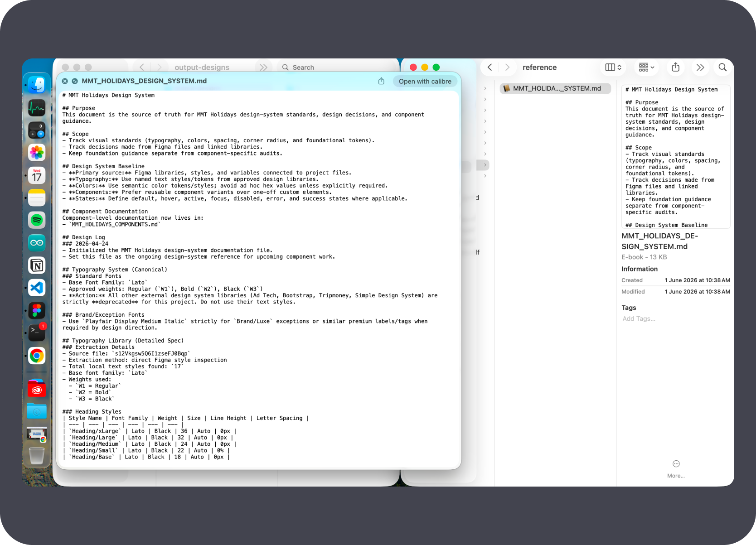
Task: Open column view mode dropdown
Action: click(x=613, y=68)
